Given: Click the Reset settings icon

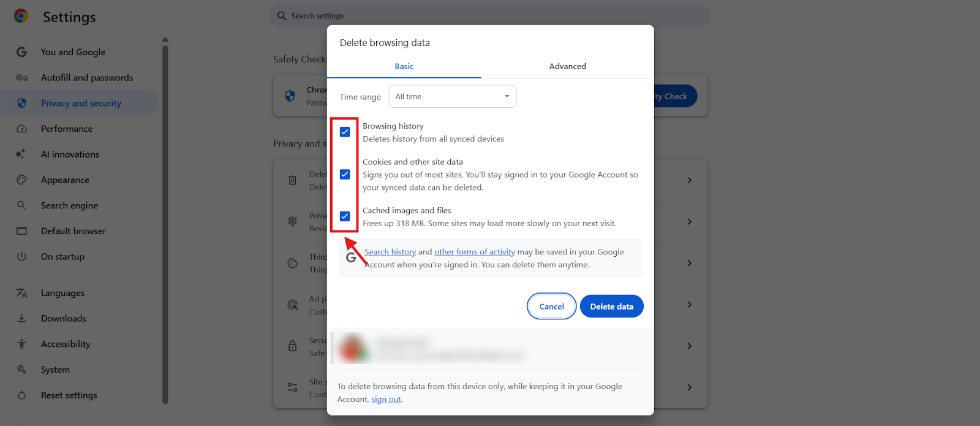Looking at the screenshot, I should 21,395.
